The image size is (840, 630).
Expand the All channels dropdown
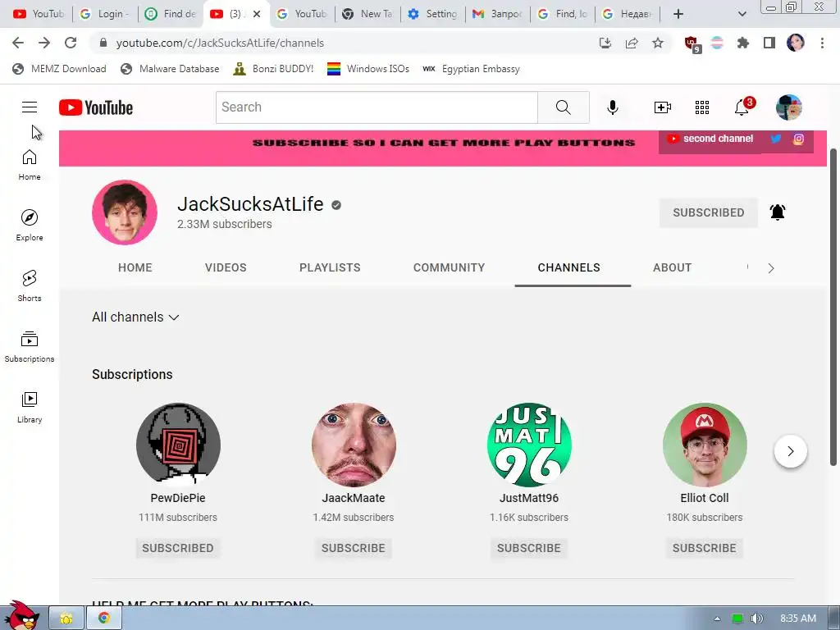pyautogui.click(x=135, y=317)
